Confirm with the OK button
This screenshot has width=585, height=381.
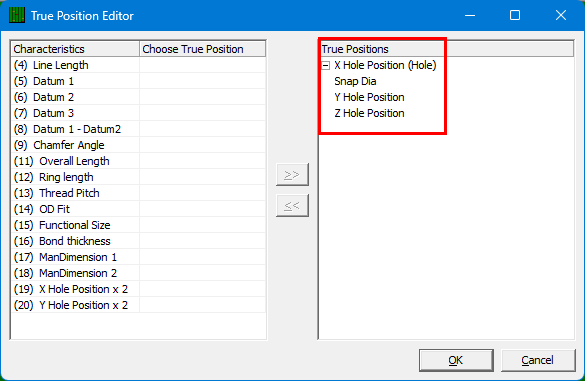[456, 360]
